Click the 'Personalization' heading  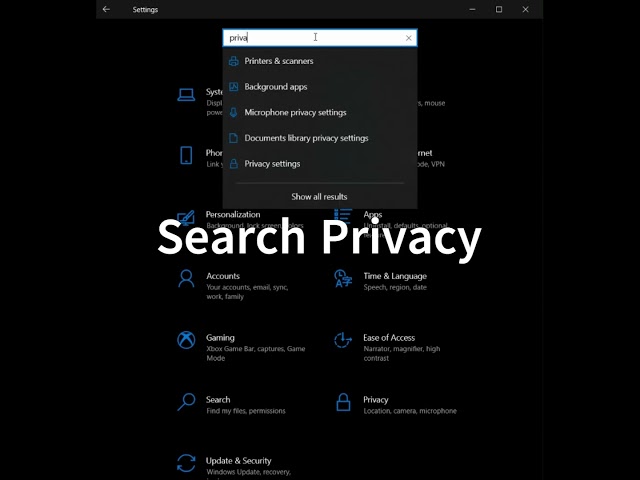tap(233, 215)
